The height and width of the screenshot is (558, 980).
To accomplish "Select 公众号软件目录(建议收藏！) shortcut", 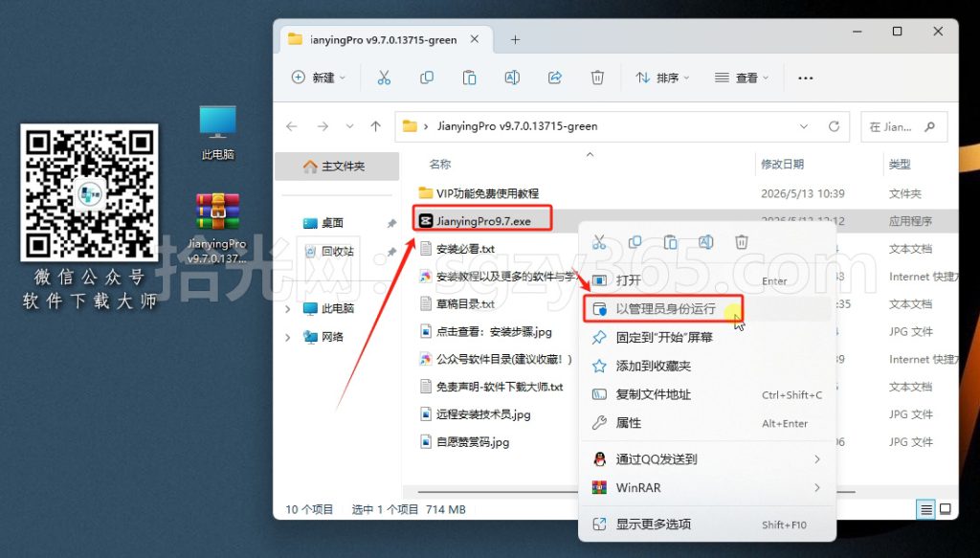I will coord(496,359).
